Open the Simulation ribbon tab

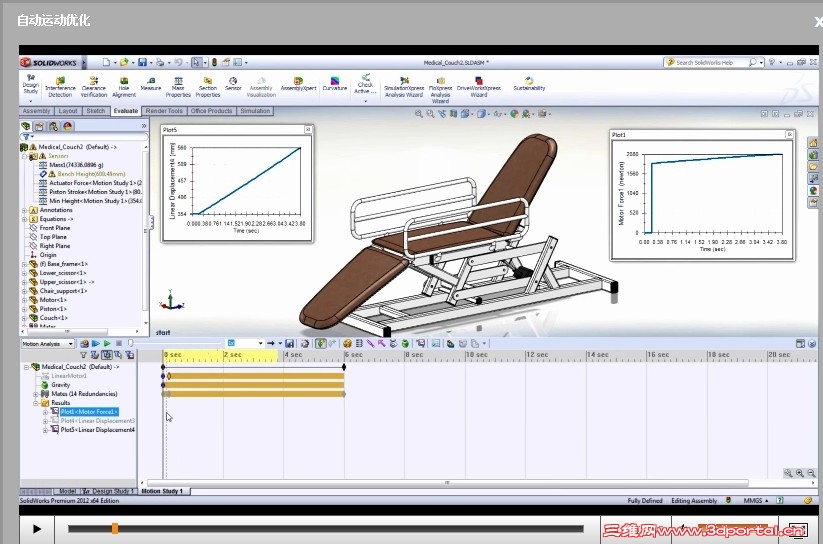[x=255, y=111]
